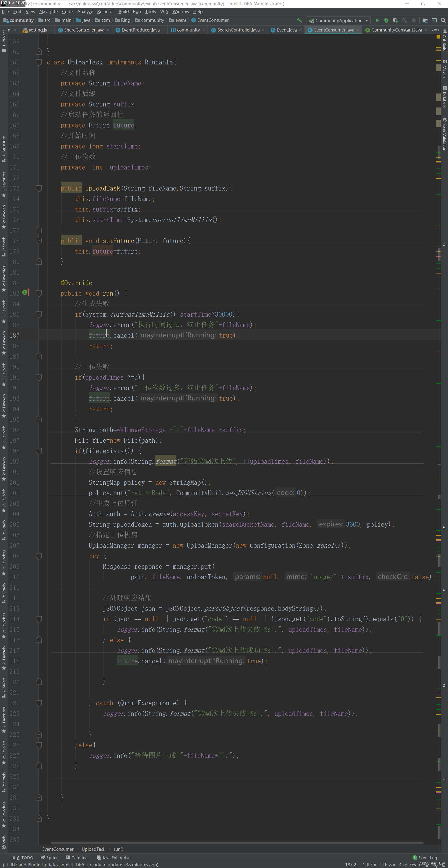Open the Web tool window at bottom left
Viewport: 448px width, 868px height.
tap(4, 842)
